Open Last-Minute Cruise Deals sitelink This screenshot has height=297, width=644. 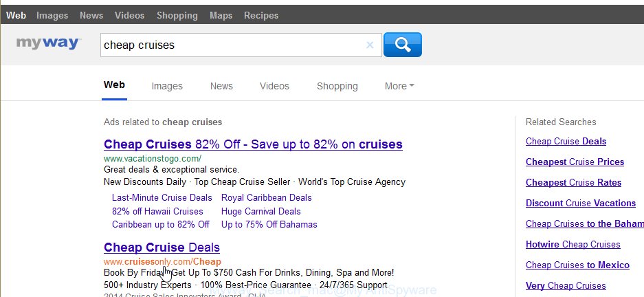pyautogui.click(x=162, y=197)
